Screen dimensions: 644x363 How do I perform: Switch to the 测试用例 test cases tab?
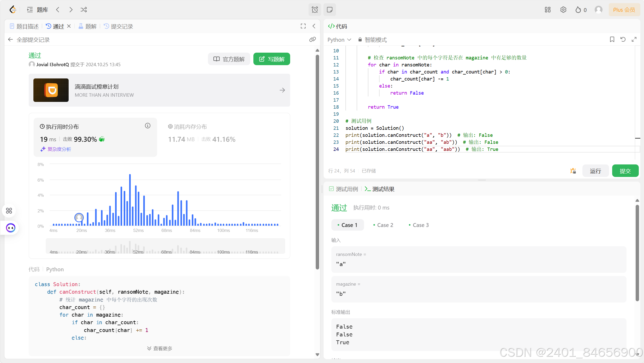pos(344,189)
